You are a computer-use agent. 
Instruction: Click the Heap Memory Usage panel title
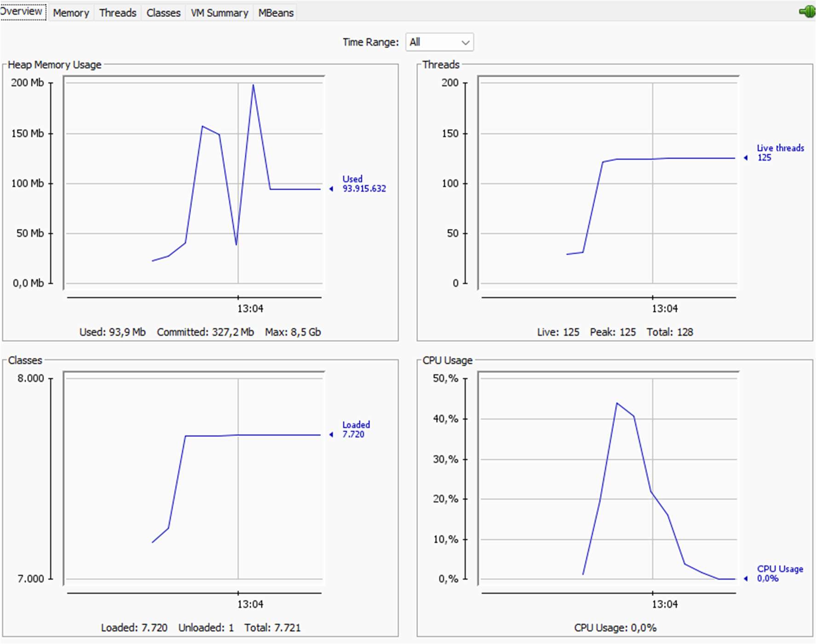(54, 65)
